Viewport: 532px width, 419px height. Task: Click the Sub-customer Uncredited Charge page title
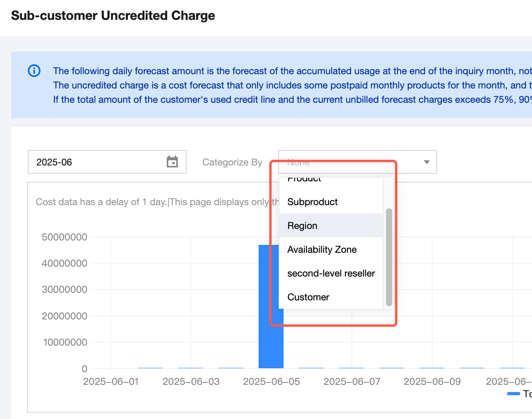[x=113, y=15]
